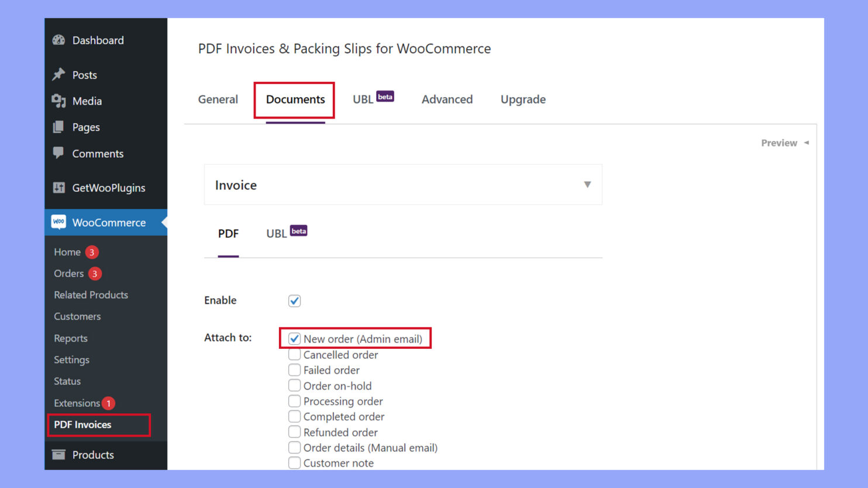This screenshot has height=488, width=868.
Task: Click the Products box icon
Action: (x=58, y=454)
